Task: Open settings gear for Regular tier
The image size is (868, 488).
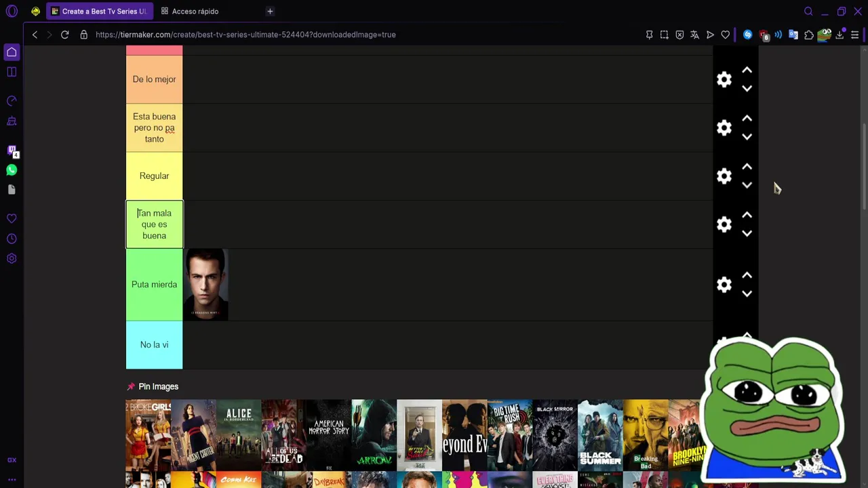Action: click(724, 176)
